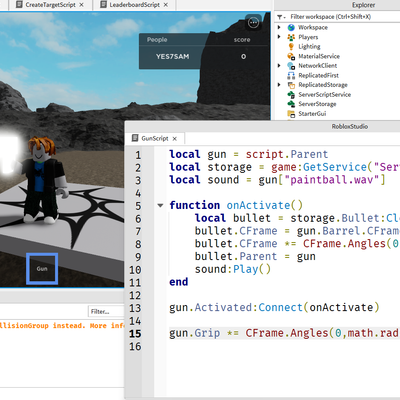Open the Explorer filter funnel dropdown
This screenshot has height=400, width=400.
point(281,17)
